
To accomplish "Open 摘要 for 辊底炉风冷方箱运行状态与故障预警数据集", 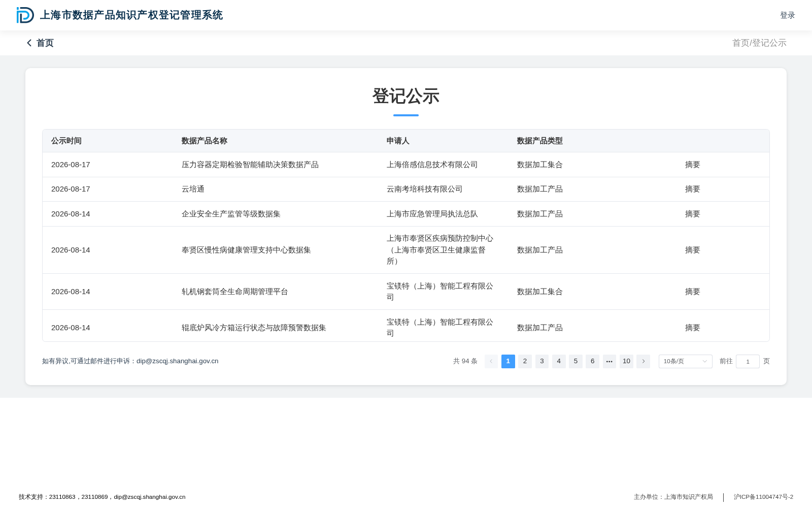I will pos(692,328).
